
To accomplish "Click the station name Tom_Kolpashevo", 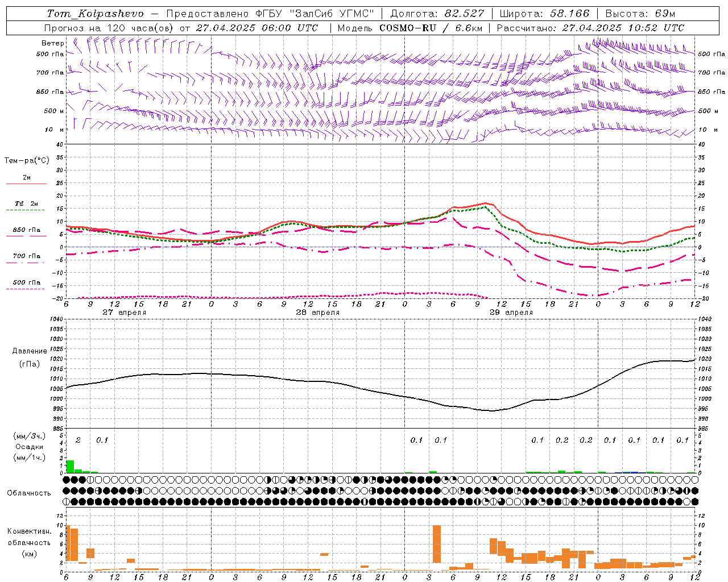I will pyautogui.click(x=95, y=14).
